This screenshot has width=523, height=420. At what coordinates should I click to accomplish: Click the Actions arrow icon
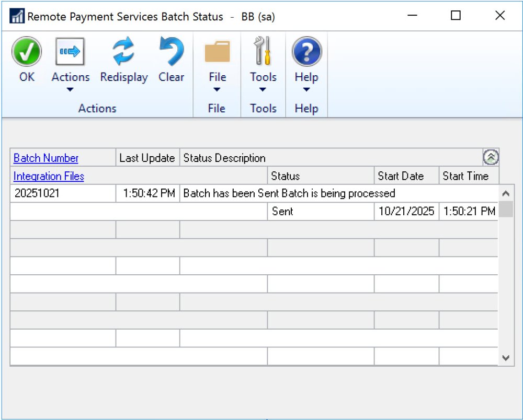click(x=70, y=52)
